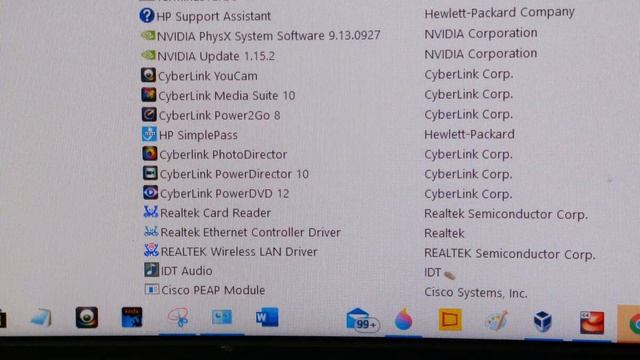The width and height of the screenshot is (640, 360).
Task: Select the CyberLink Power2Go 8 name
Action: pos(220,116)
